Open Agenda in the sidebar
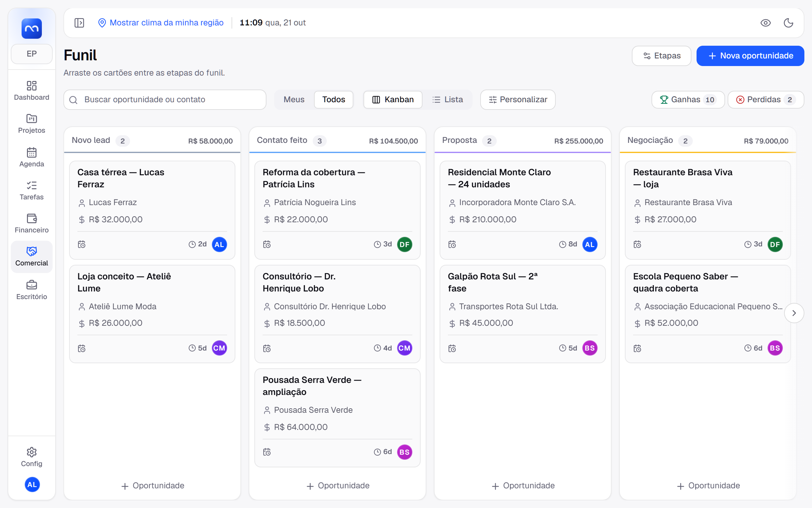Screen dimensions: 812x508 pos(31,157)
